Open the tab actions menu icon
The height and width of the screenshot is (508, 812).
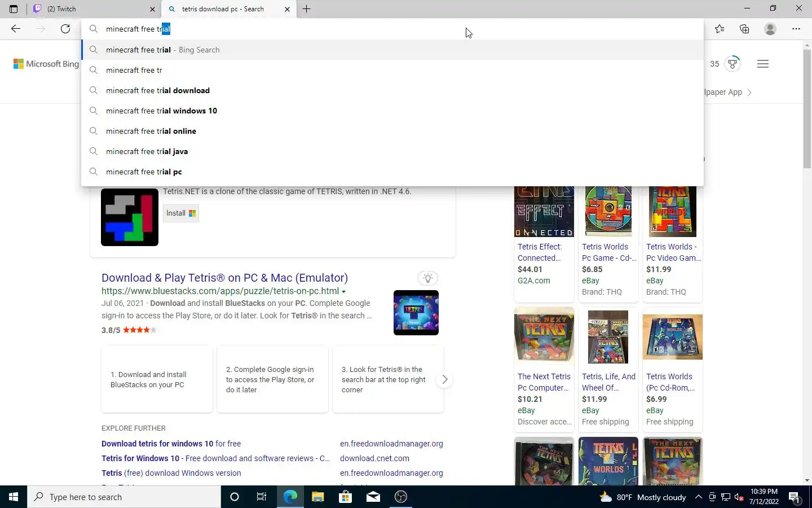point(14,8)
